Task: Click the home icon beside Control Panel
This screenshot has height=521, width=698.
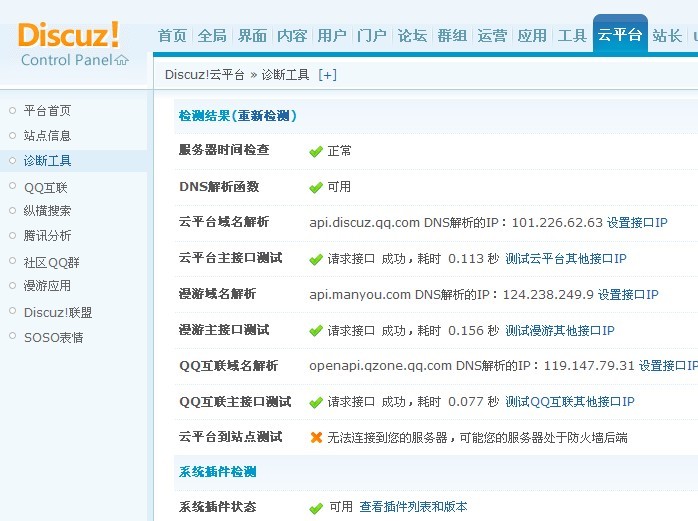Action: pyautogui.click(x=122, y=60)
